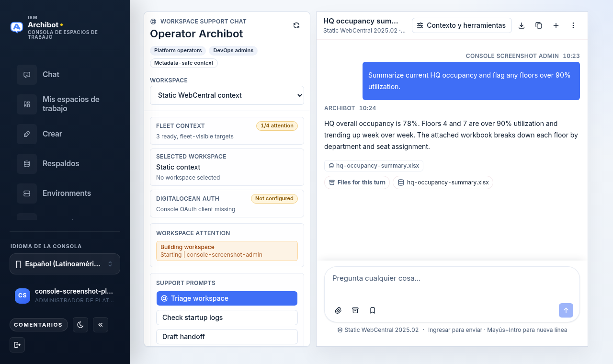
Task: Focus the Pregunta cualquier cosa input
Action: (452, 284)
